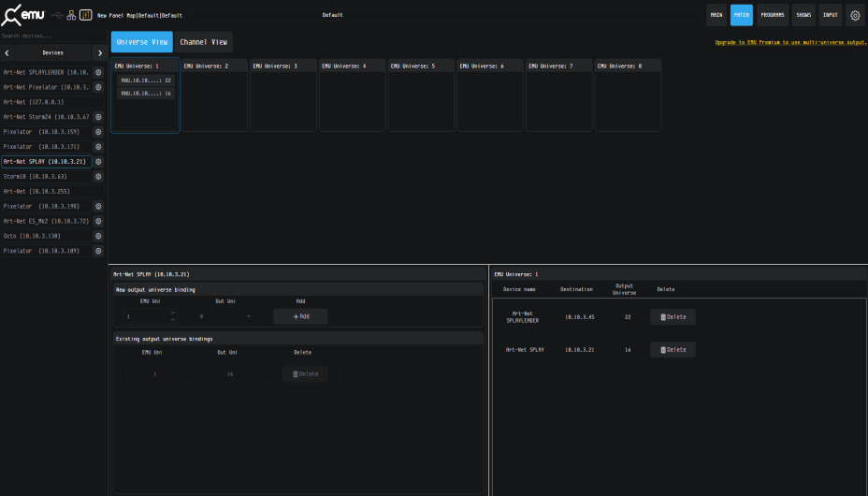Open settings gear for Pixelator 10.10.3.159
The height and width of the screenshot is (496, 868).
(x=98, y=132)
